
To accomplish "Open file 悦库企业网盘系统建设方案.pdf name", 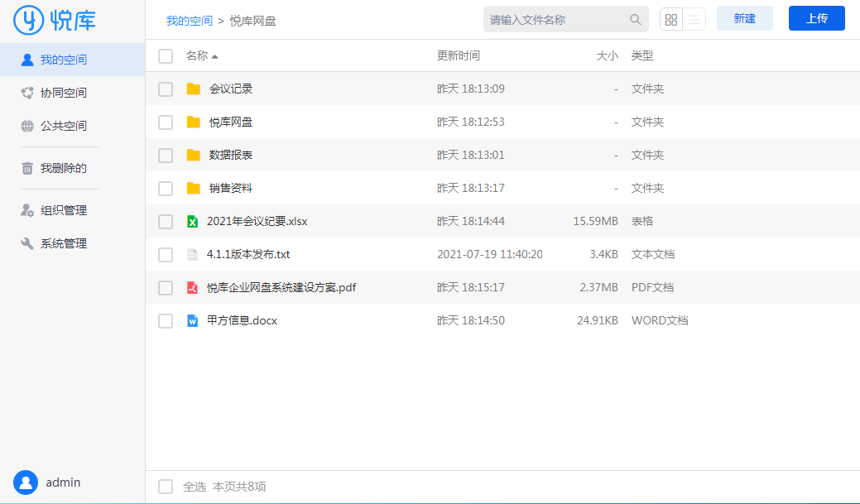I will [281, 287].
